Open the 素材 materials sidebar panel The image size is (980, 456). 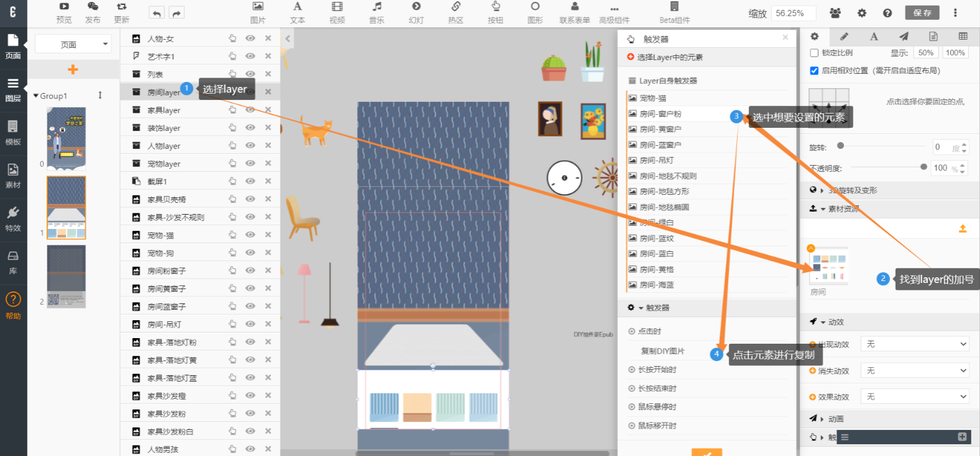pos(13,175)
